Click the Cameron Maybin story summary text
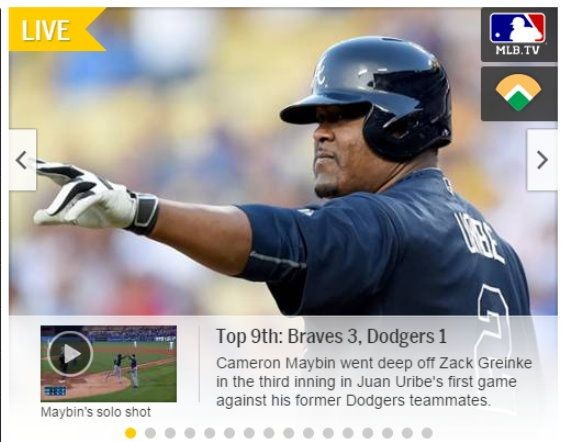 coord(374,382)
